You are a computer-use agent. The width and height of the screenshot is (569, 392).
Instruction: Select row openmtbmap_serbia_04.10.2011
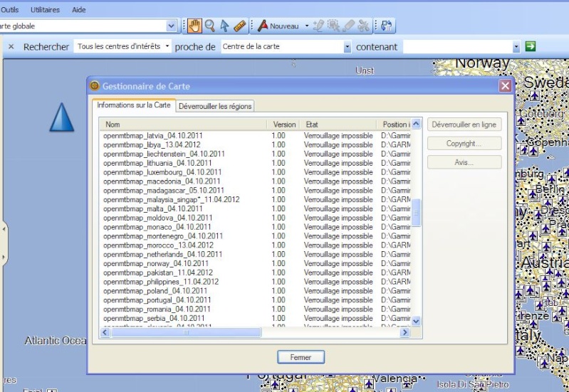(256, 319)
